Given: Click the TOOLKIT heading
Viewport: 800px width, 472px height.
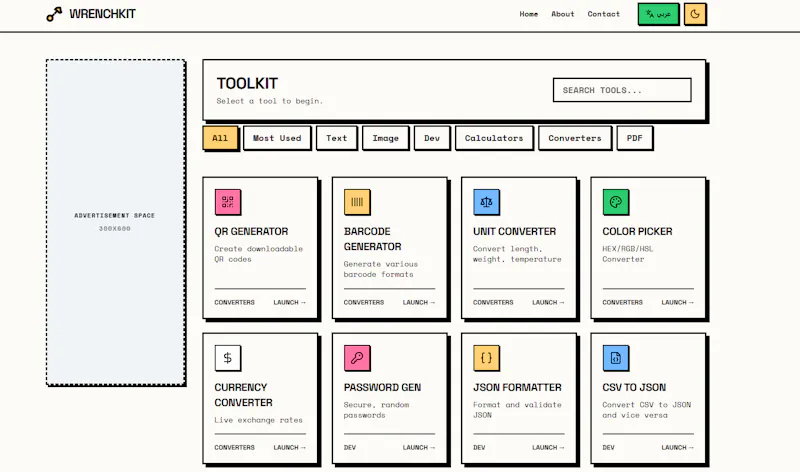Looking at the screenshot, I should [x=247, y=84].
